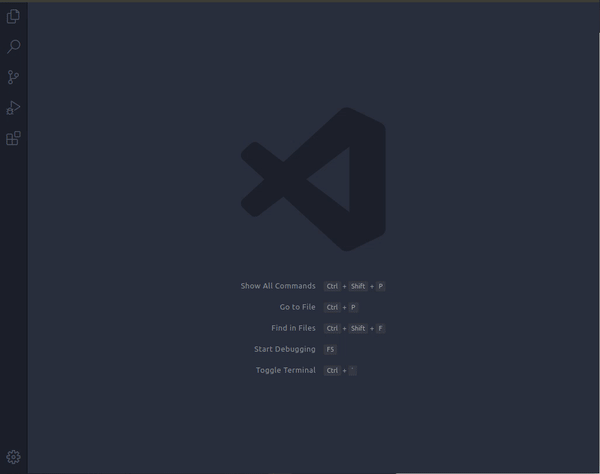600x474 pixels.
Task: Click P key in Show All Commands row
Action: (x=380, y=286)
